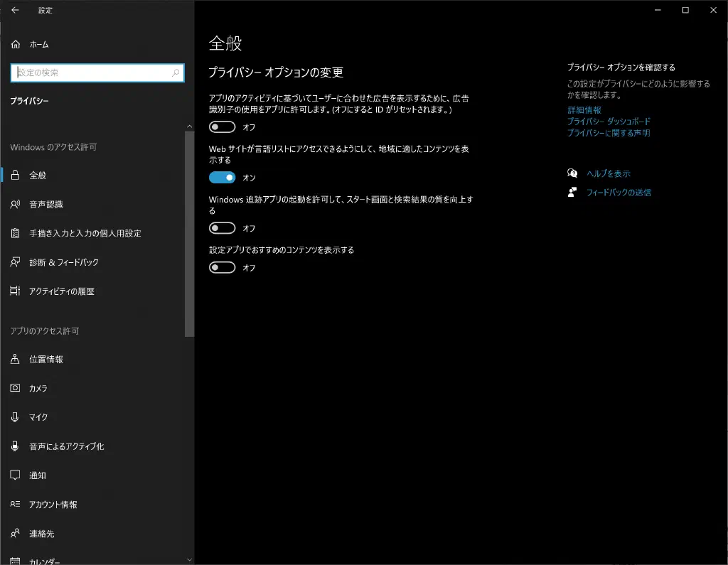Enable suggested content in Settings app toggle
Viewport: 728px width, 565px height.
point(222,268)
